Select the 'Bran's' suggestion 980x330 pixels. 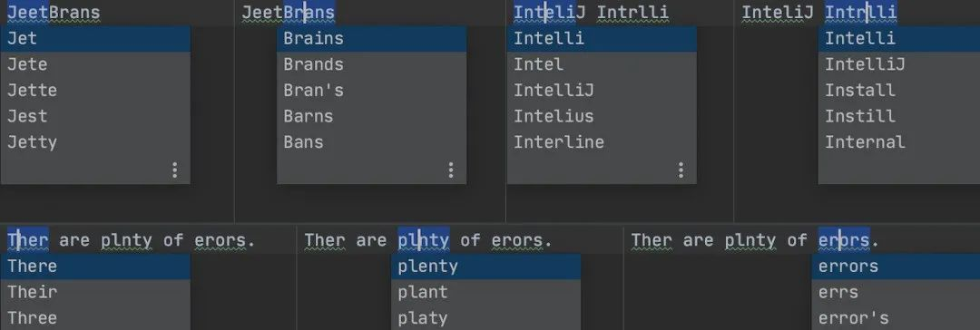372,91
